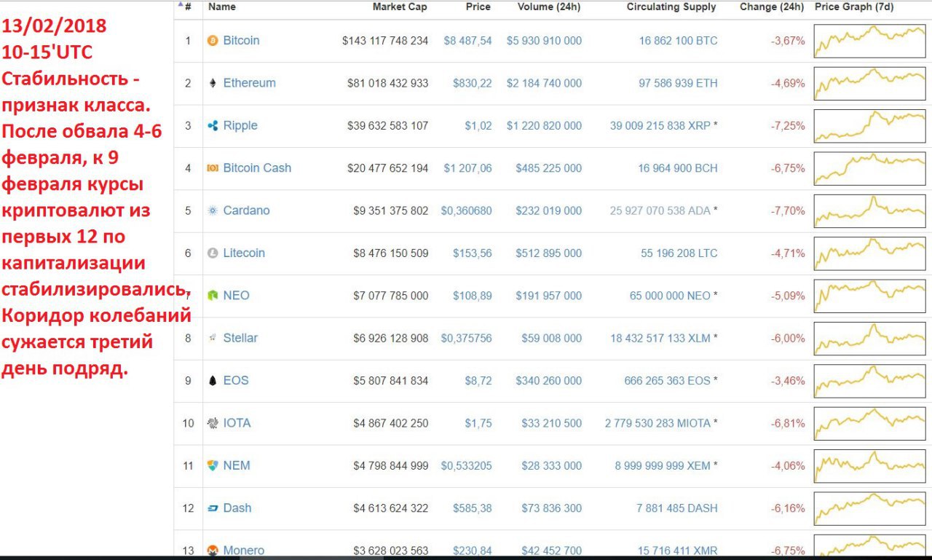The width and height of the screenshot is (932, 560).
Task: Click supply 97 586 939 ETH
Action: coord(678,83)
